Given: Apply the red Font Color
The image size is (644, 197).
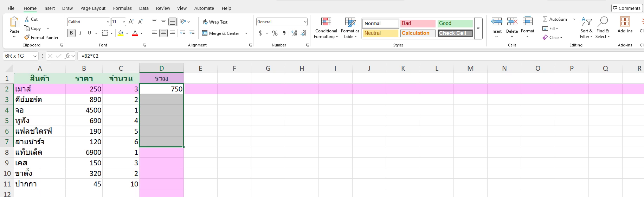Looking at the screenshot, I should click(x=135, y=33).
